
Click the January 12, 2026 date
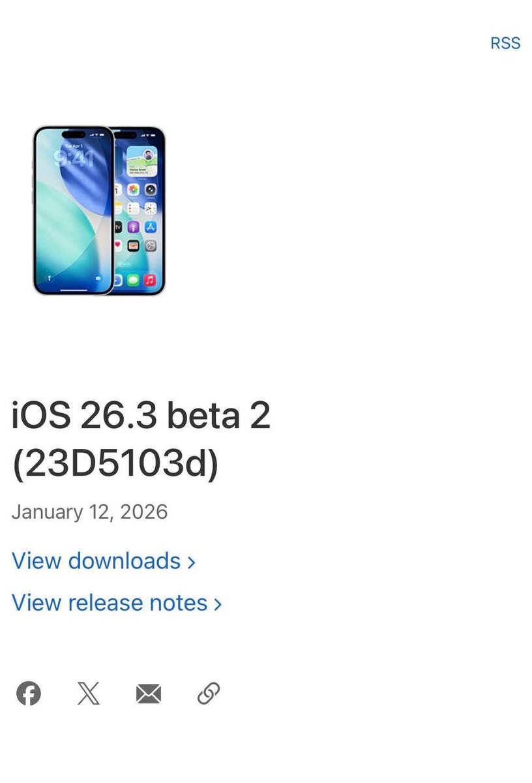[x=89, y=512]
